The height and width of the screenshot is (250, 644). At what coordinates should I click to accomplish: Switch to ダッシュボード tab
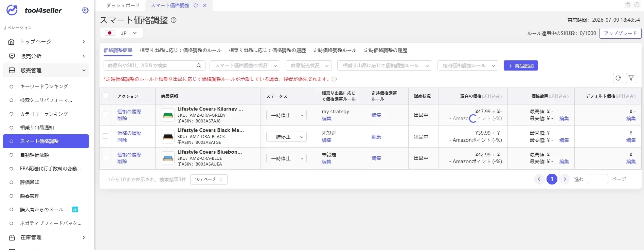point(123,5)
